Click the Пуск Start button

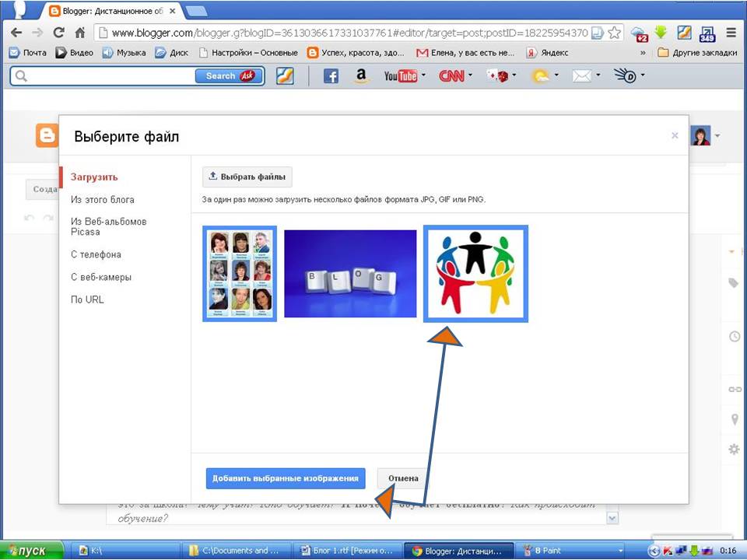[32, 551]
